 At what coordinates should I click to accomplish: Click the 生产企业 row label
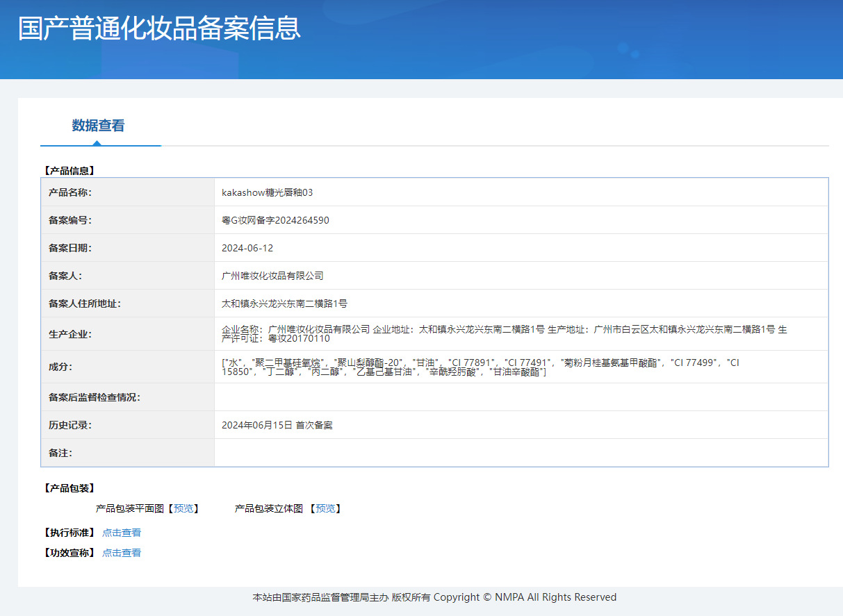(69, 334)
